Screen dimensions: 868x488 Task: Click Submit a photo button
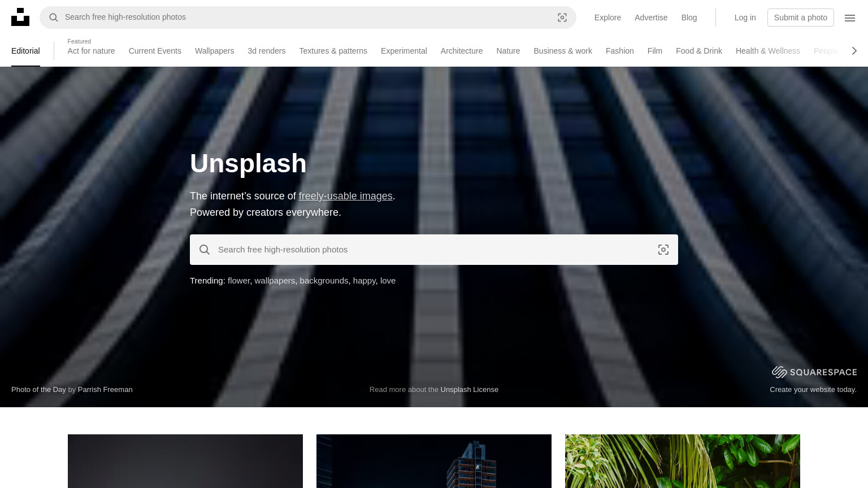point(800,18)
